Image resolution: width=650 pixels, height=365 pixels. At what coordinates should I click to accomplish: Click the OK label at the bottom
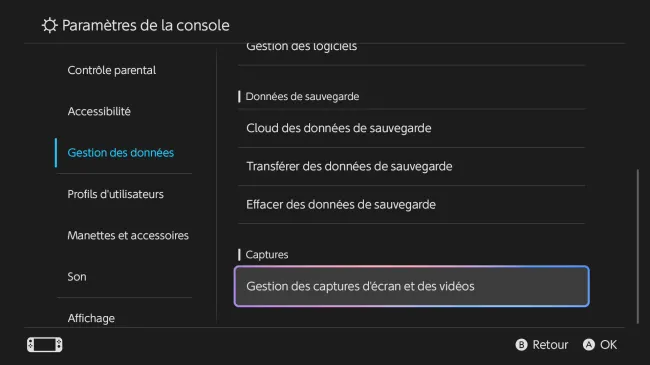point(608,345)
